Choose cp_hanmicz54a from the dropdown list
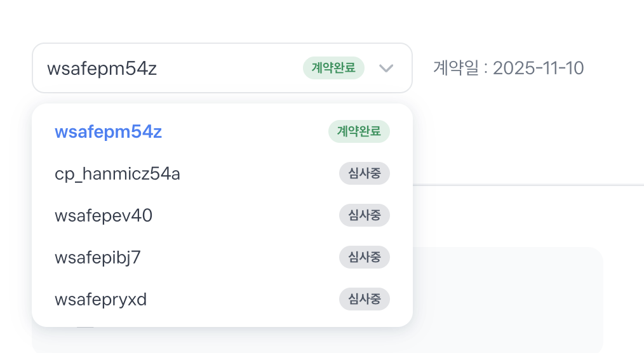Screen dimensions: 644x353 coord(117,173)
